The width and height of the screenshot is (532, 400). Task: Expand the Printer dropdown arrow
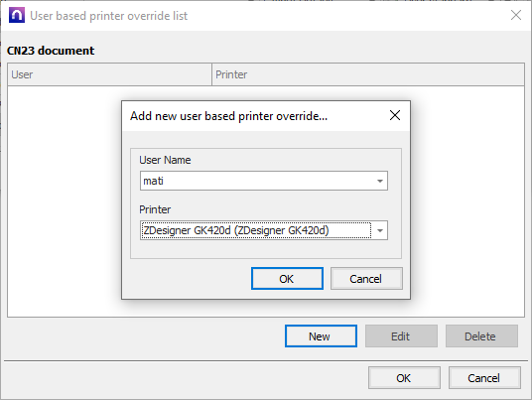[x=380, y=230]
